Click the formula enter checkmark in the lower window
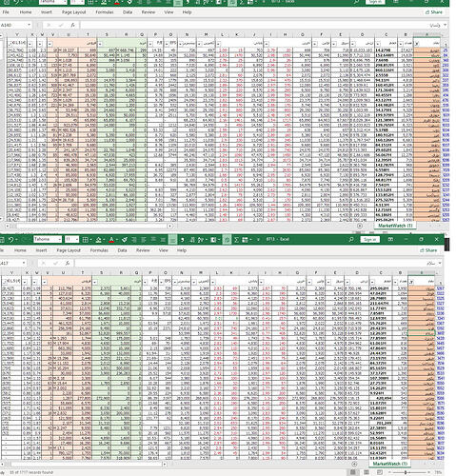This screenshot has width=456, height=476. (x=55, y=263)
